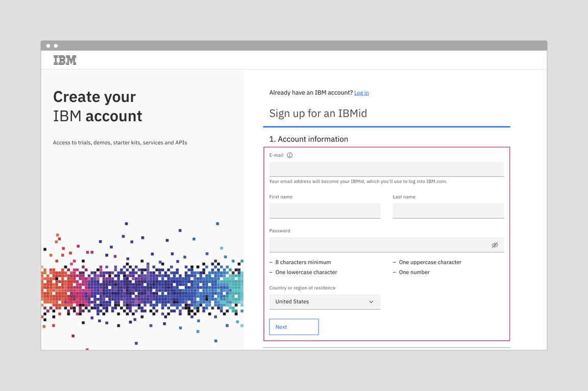Open the E-mail info tooltip icon

[290, 155]
